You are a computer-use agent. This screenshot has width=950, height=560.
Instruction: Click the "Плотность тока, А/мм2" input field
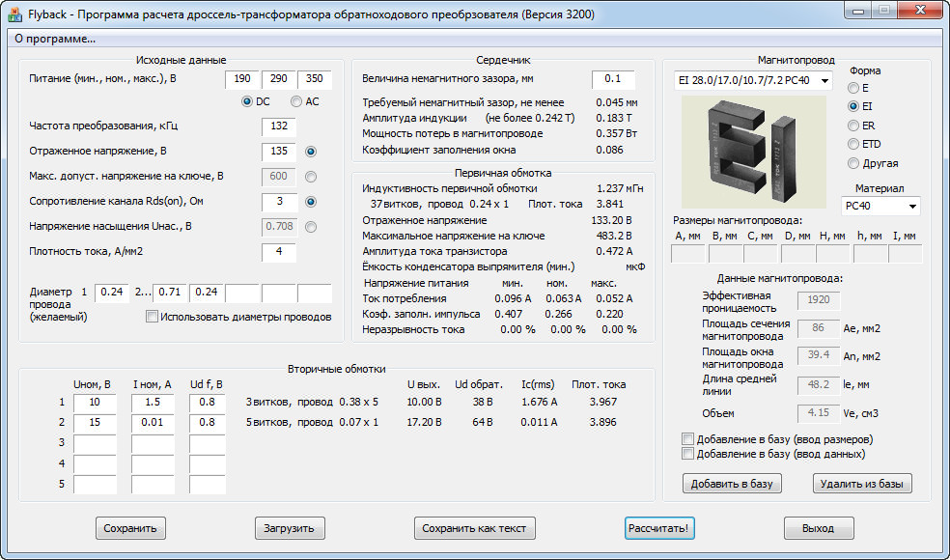point(279,251)
